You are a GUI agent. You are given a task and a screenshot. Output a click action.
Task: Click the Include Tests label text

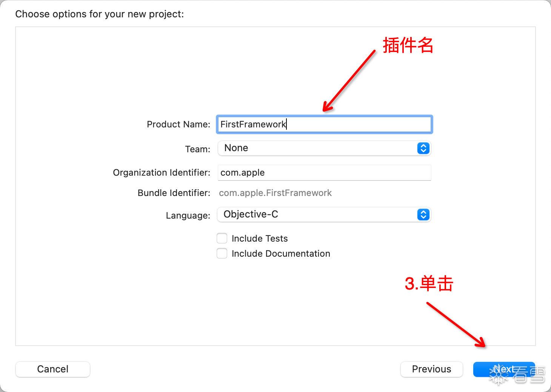pyautogui.click(x=260, y=239)
